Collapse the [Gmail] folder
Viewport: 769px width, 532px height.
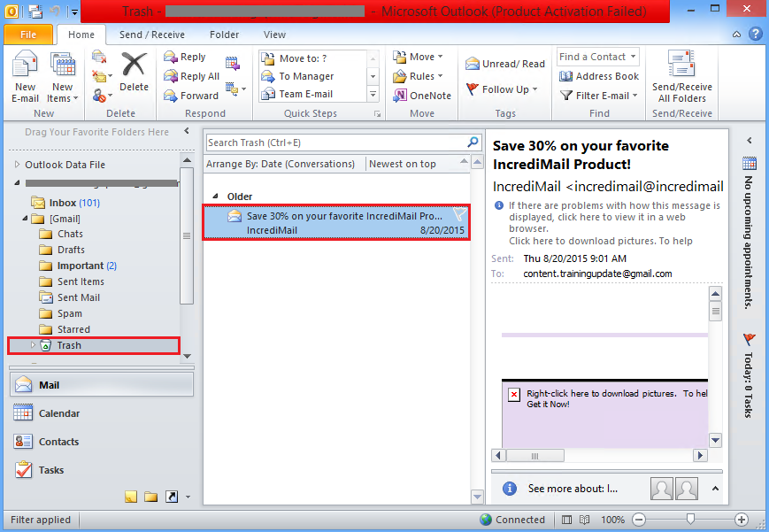click(25, 219)
